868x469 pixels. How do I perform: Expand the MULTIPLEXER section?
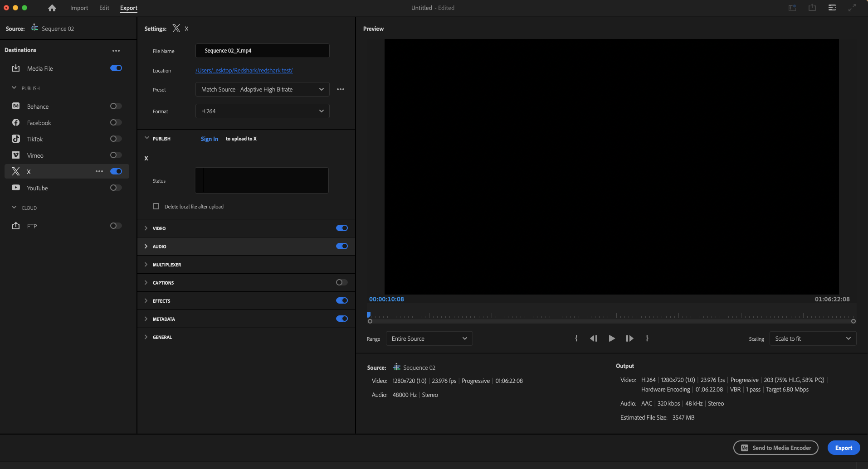146,264
